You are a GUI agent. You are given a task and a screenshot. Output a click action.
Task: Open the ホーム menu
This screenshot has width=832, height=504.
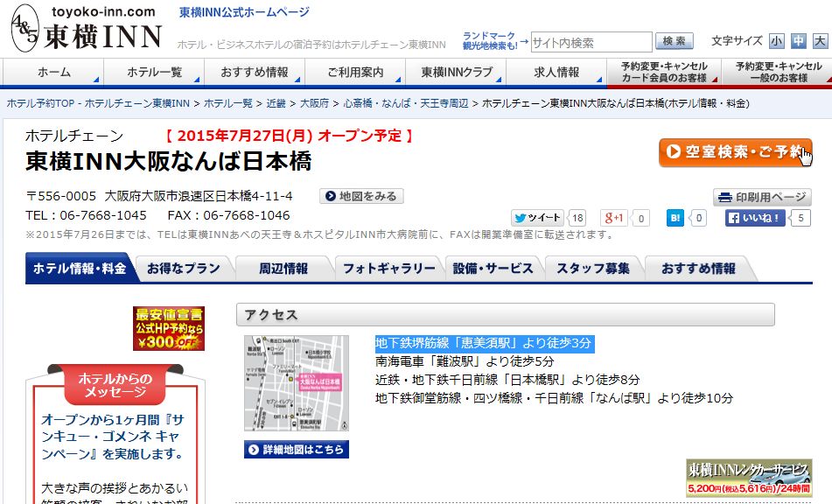[53, 72]
